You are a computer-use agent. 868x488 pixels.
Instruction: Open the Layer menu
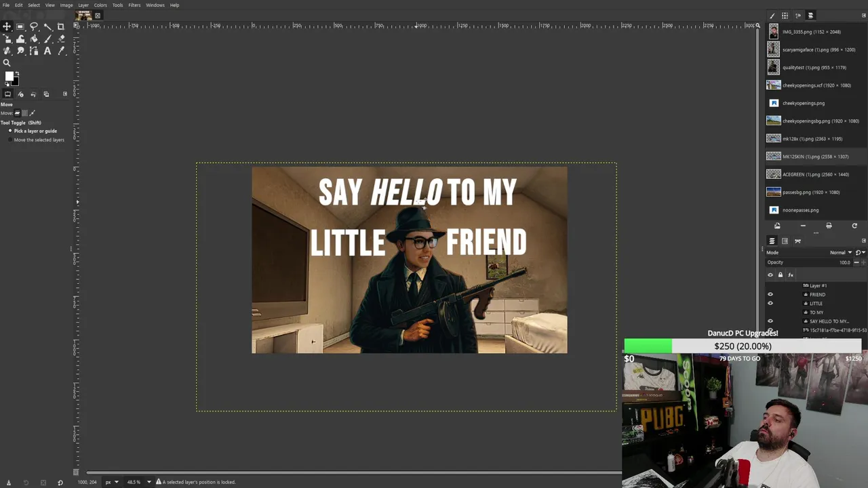(x=83, y=5)
